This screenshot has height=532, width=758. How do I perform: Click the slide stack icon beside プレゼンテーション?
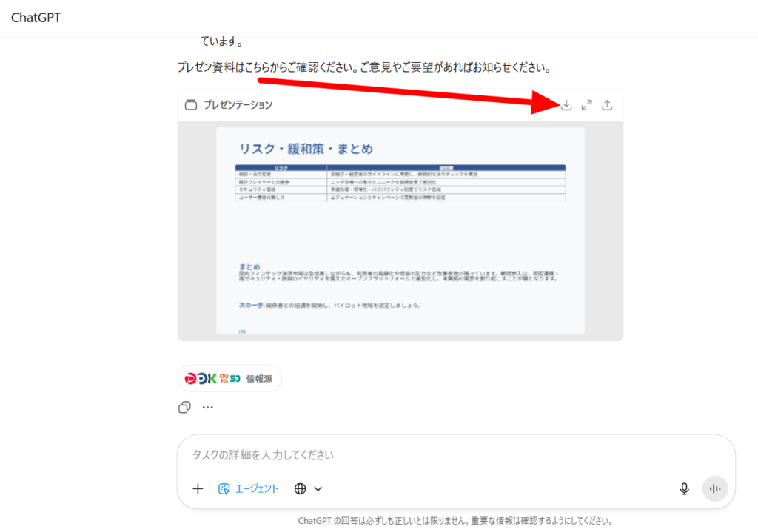[x=191, y=105]
